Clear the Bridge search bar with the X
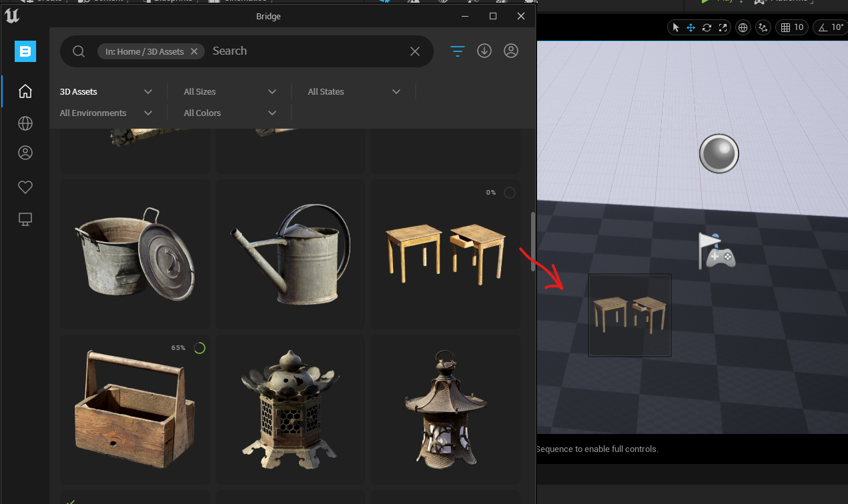The image size is (848, 504). (415, 51)
